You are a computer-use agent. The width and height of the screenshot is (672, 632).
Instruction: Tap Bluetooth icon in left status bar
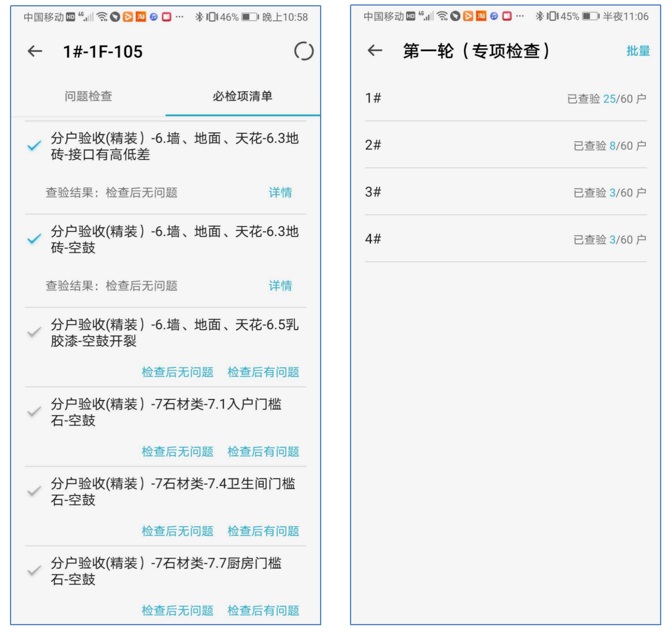199,17
